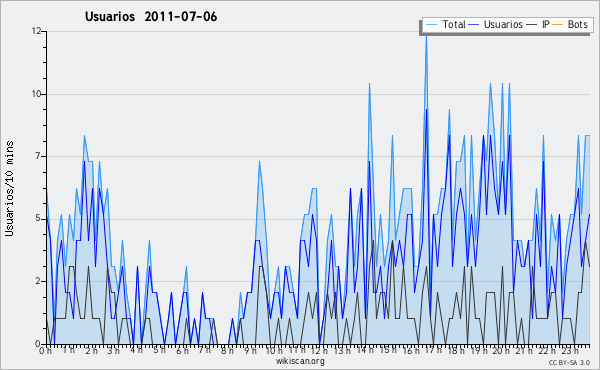Image resolution: width=600 pixels, height=370 pixels.
Task: Click the x-axis label '5 h'
Action: [160, 350]
